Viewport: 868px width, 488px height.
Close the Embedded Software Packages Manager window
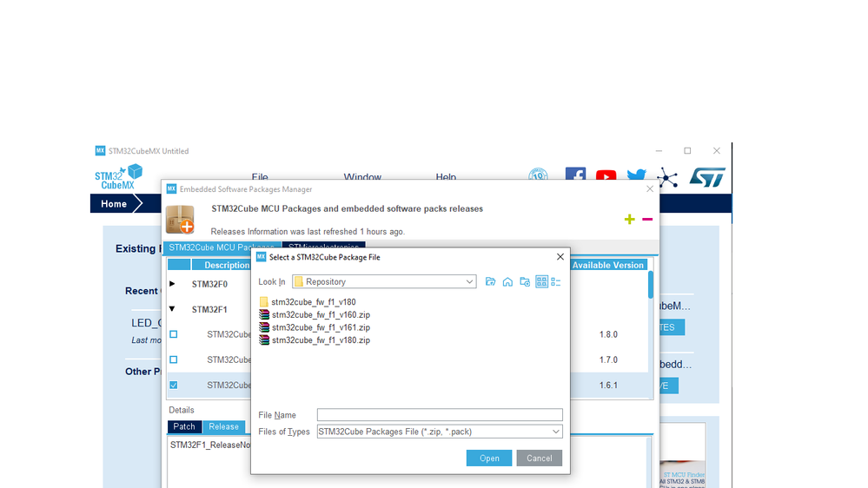(650, 189)
